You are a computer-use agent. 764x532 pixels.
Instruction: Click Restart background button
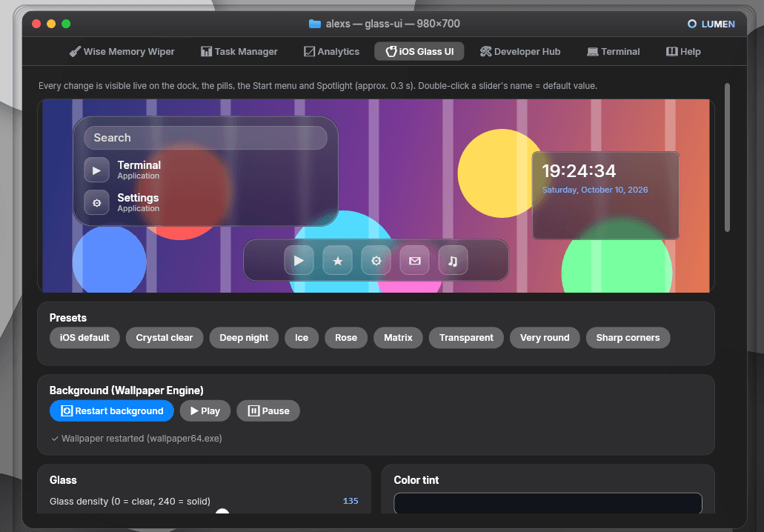[x=112, y=410]
